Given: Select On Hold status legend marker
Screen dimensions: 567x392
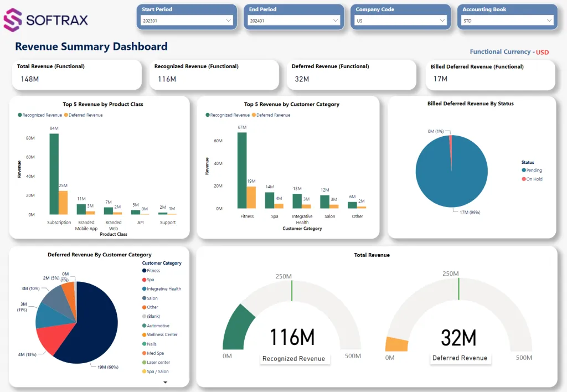Looking at the screenshot, I should point(524,179).
